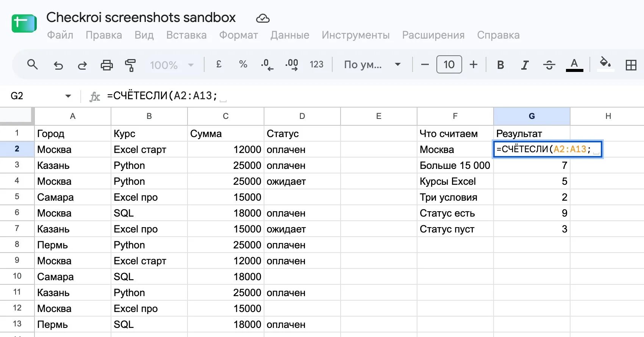Select column G header
Screen dimensions: 644x337
532,116
